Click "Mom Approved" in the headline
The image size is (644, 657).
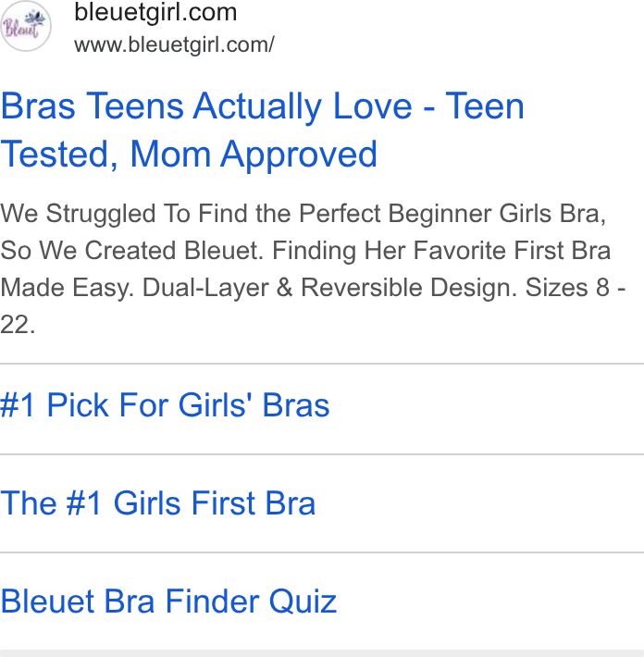point(254,155)
